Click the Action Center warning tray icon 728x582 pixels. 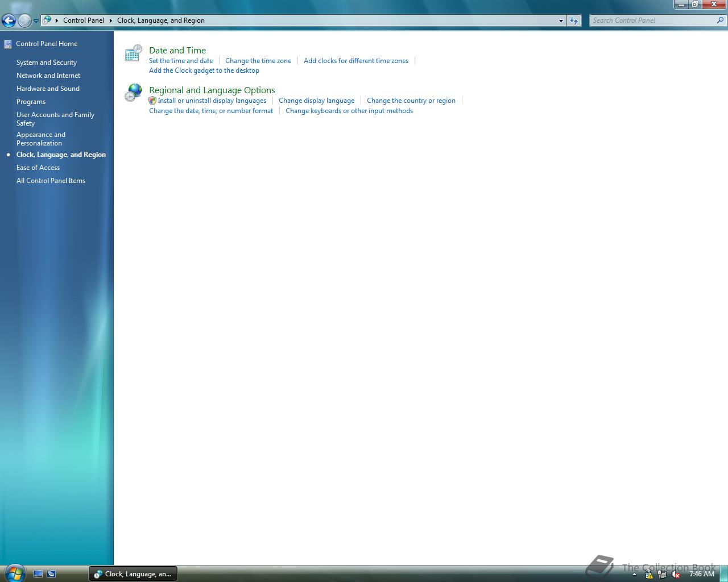point(649,574)
